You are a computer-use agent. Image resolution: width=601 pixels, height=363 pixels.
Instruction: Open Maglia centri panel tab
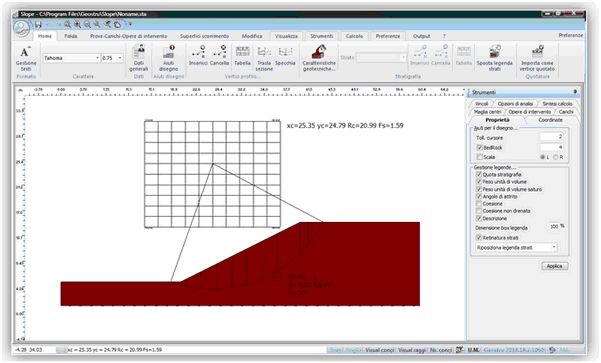tap(487, 112)
